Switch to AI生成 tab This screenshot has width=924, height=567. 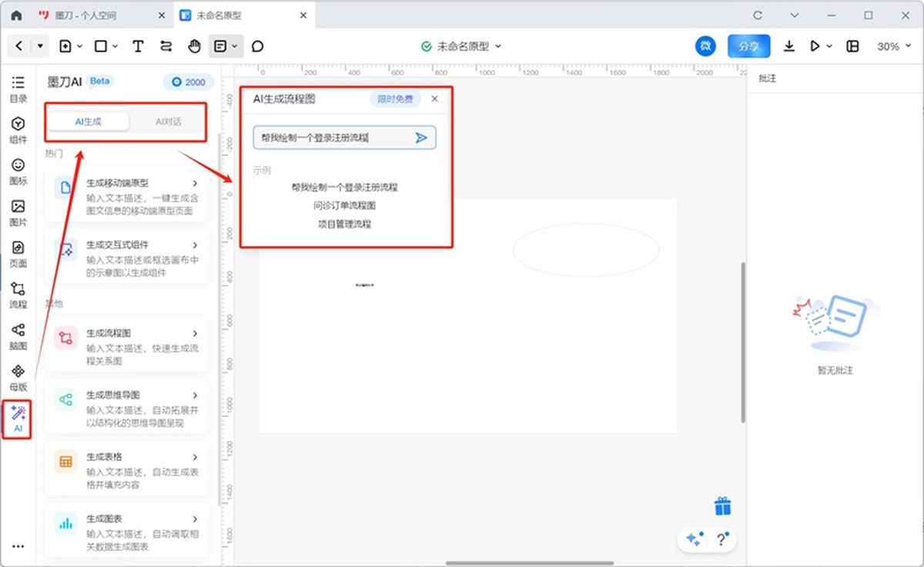pos(88,122)
